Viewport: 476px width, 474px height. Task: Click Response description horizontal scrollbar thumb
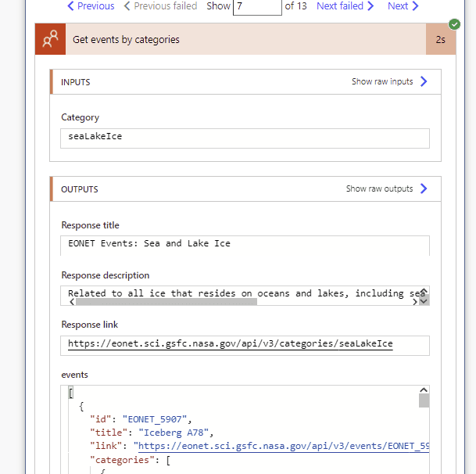[166, 302]
